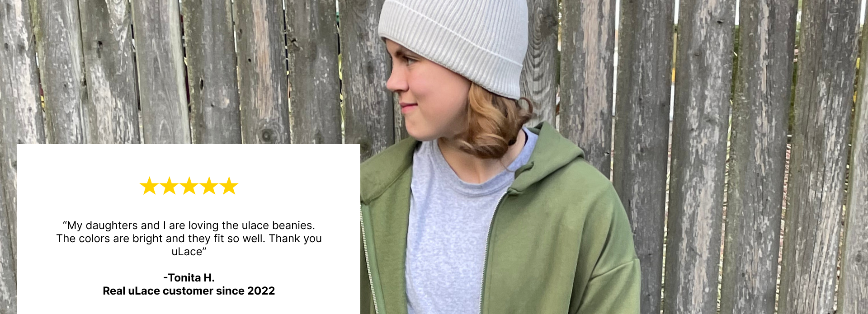Viewport: 868px width, 314px height.
Task: Click the wooden fence above the review card
Action: point(181,72)
